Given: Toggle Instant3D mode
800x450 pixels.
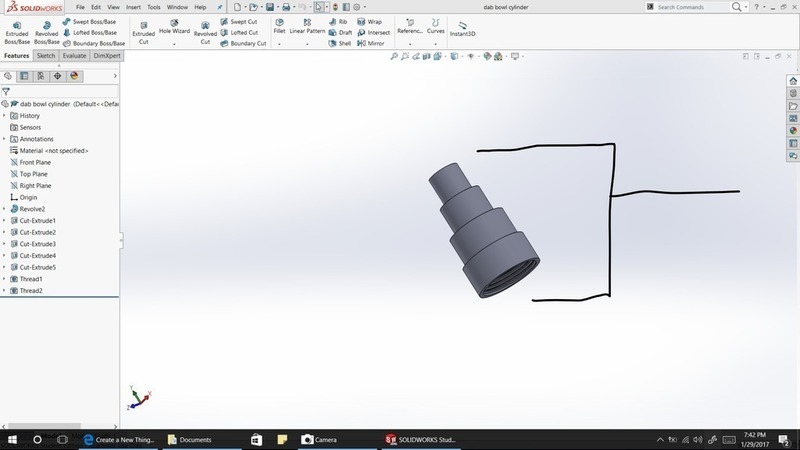Looking at the screenshot, I should click(x=462, y=30).
